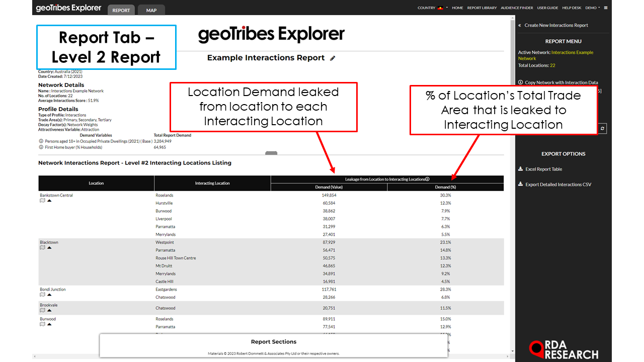Open map for Bondi Junction location
This screenshot has height=362, width=644.
42,295
